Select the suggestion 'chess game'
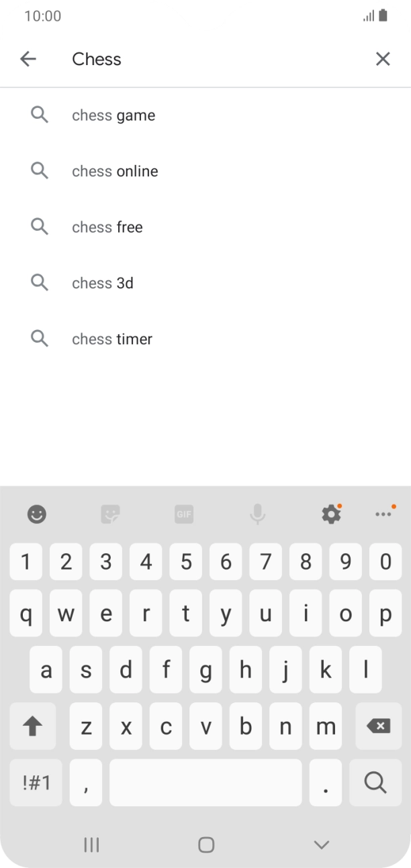The width and height of the screenshot is (411, 868). pos(113,115)
